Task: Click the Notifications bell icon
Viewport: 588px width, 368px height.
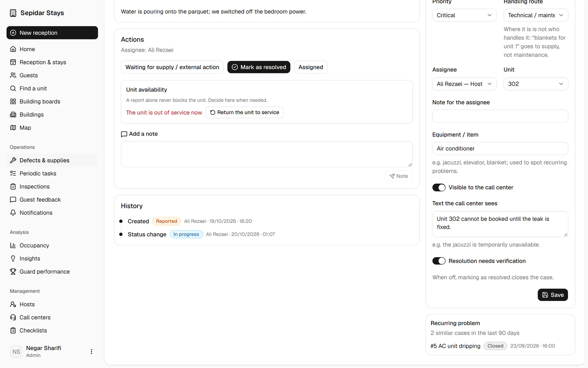Action: point(13,213)
